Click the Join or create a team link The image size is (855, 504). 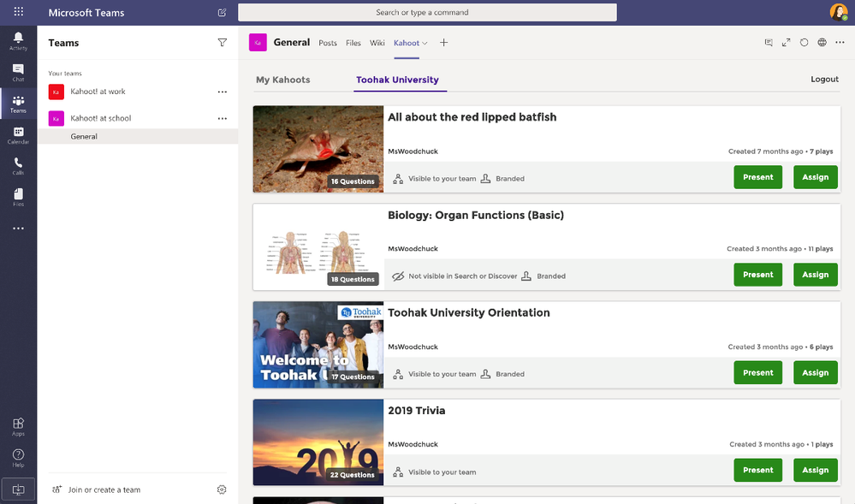[x=104, y=489]
